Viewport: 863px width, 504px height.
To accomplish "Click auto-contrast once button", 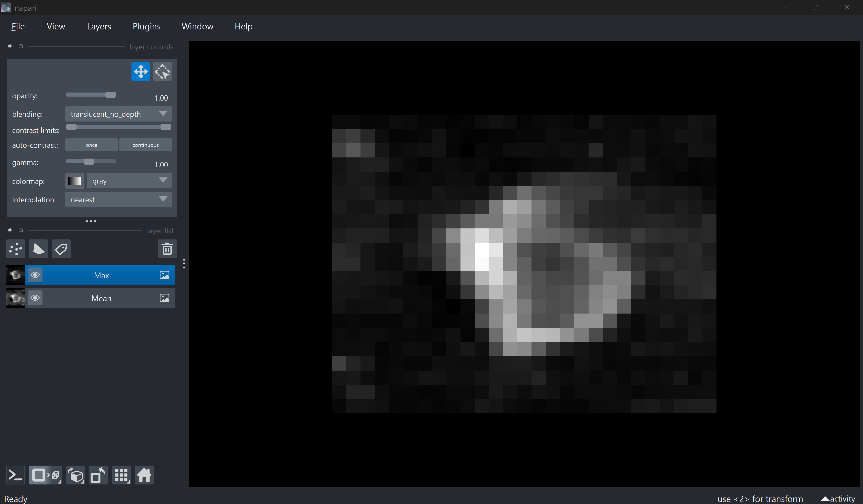I will click(x=91, y=145).
